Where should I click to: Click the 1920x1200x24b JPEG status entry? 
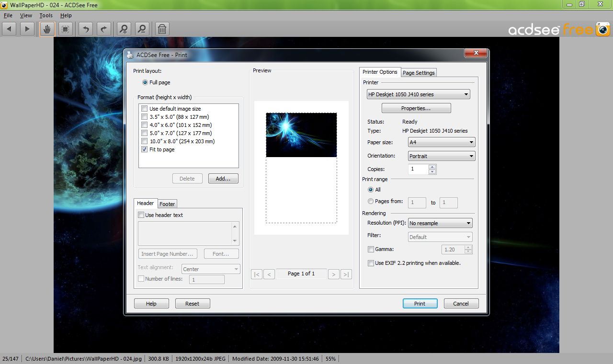click(200, 359)
